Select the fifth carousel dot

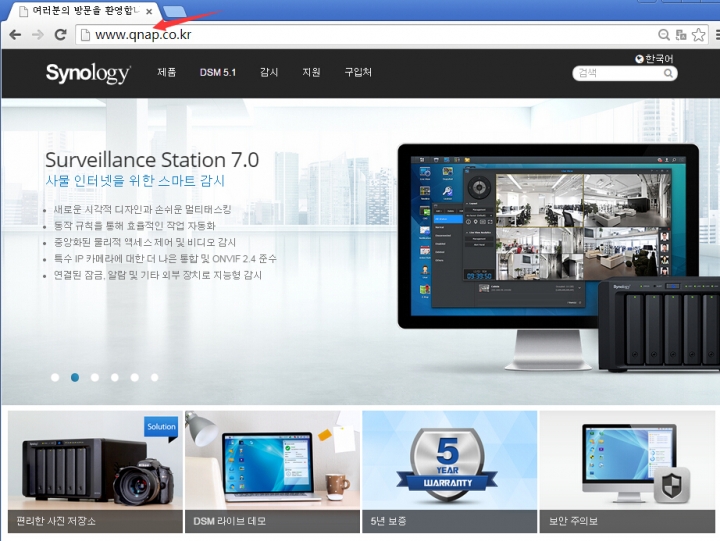(x=135, y=378)
